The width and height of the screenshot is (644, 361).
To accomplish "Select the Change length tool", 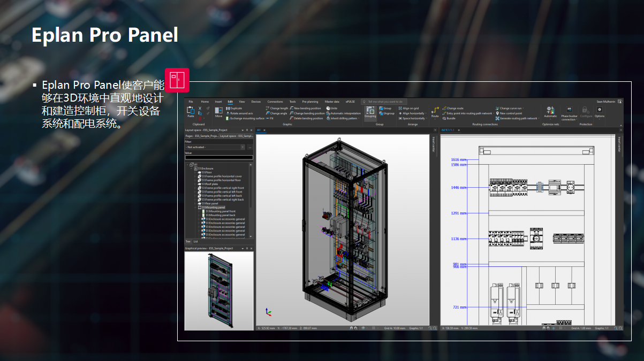I will pyautogui.click(x=277, y=109).
